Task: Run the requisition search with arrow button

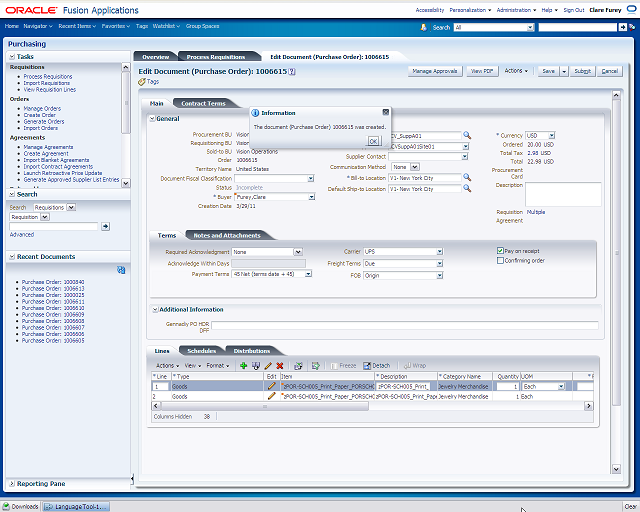Action: pos(105,226)
